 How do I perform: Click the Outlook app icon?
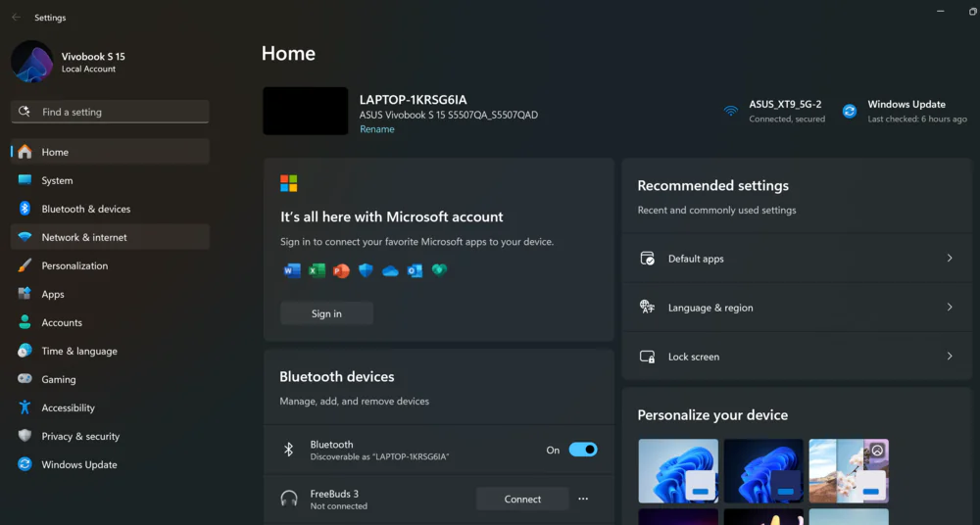[415, 270]
